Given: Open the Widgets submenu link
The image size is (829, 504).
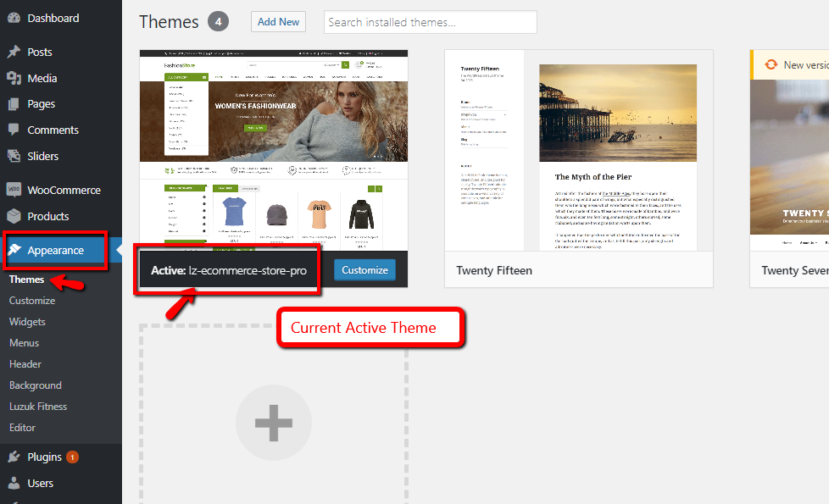Looking at the screenshot, I should pos(27,322).
